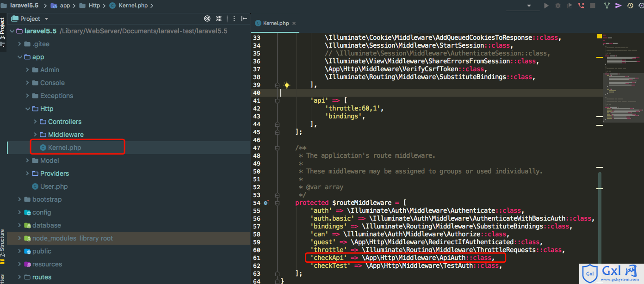Collapse the 'api' array fold marker
Viewport: 644px width, 284px height.
point(277,100)
